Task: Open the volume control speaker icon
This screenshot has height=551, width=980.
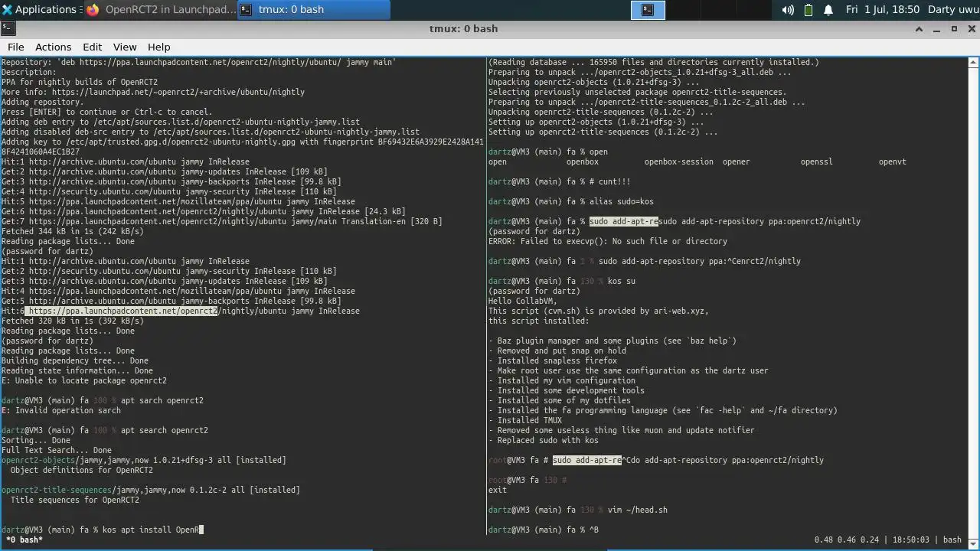Action: click(788, 10)
